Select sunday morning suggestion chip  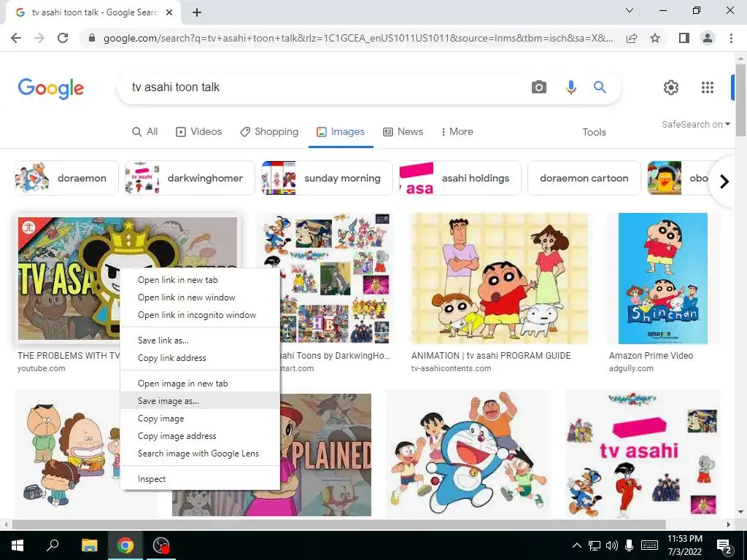[x=327, y=178]
